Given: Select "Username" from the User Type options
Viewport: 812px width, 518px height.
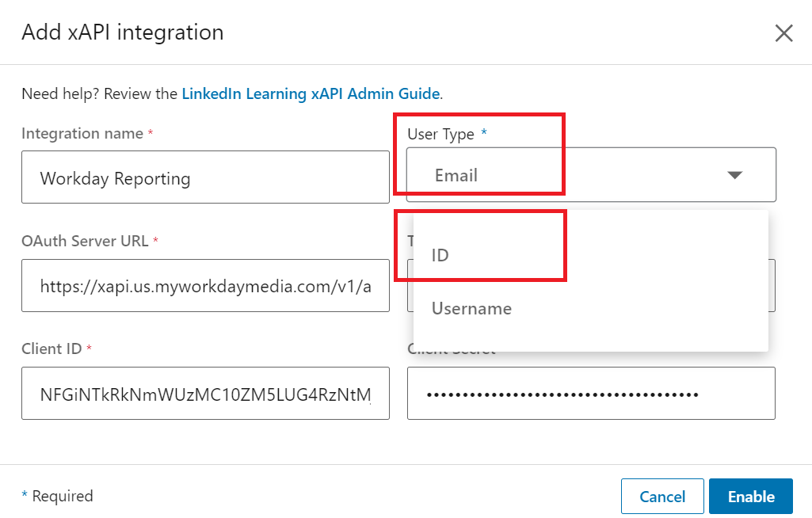Looking at the screenshot, I should click(471, 308).
